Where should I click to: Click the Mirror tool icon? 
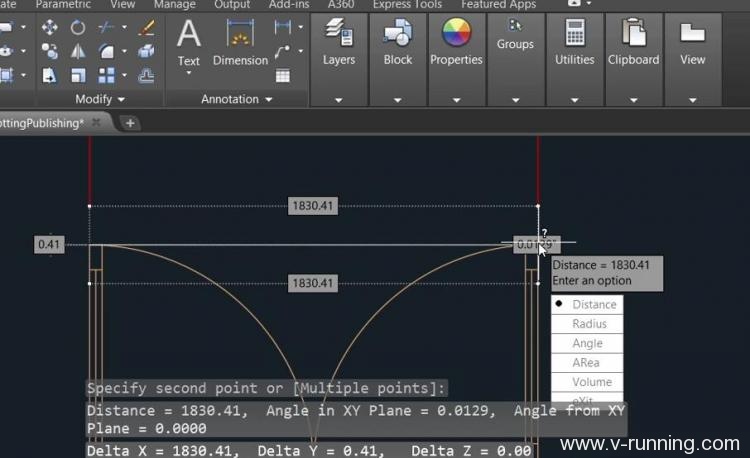coord(78,51)
